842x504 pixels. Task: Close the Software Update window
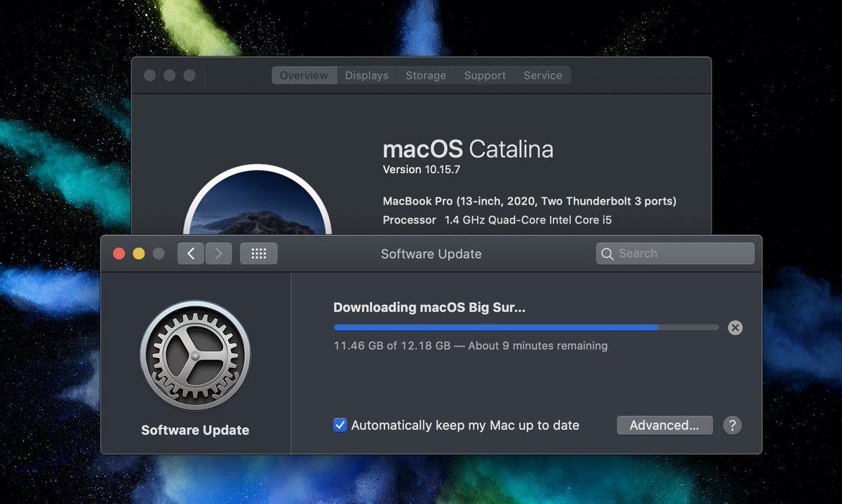(x=119, y=254)
